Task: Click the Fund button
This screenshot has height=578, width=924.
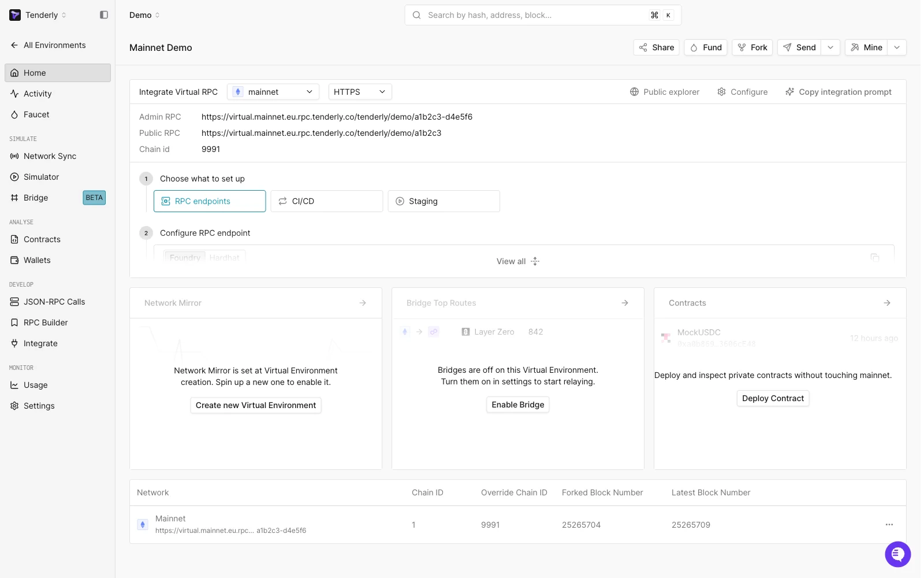Action: 706,47
